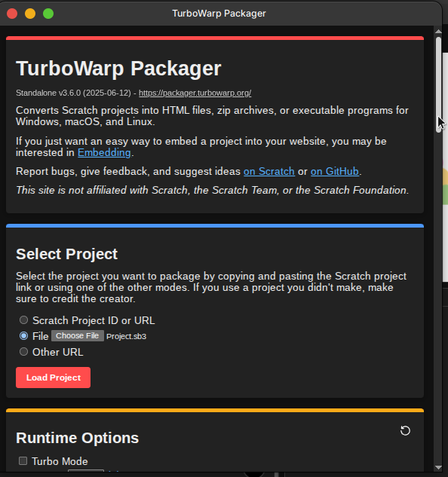The image size is (448, 477).
Task: Open the 'on Scratch' feedback link
Action: (269, 171)
